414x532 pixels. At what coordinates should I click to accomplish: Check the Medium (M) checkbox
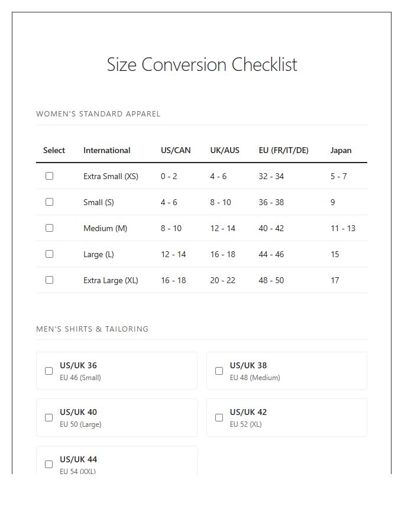tap(50, 228)
